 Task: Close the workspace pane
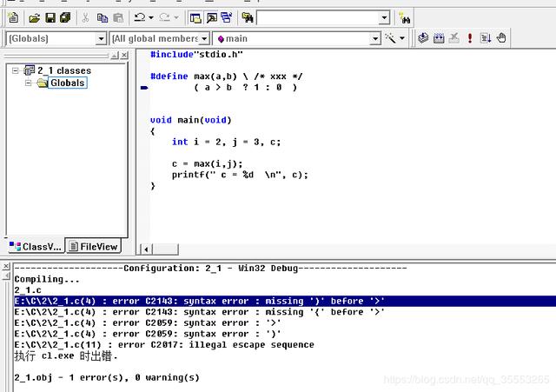pos(124,56)
